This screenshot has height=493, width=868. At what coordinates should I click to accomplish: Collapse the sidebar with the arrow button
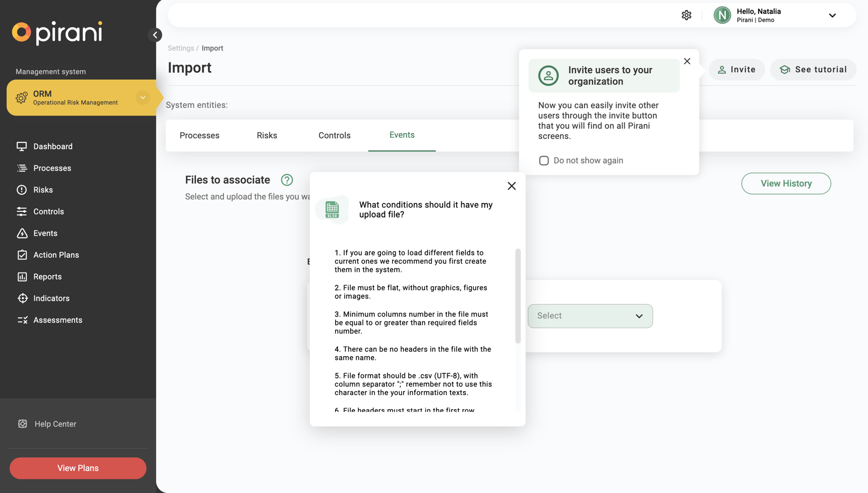point(155,35)
